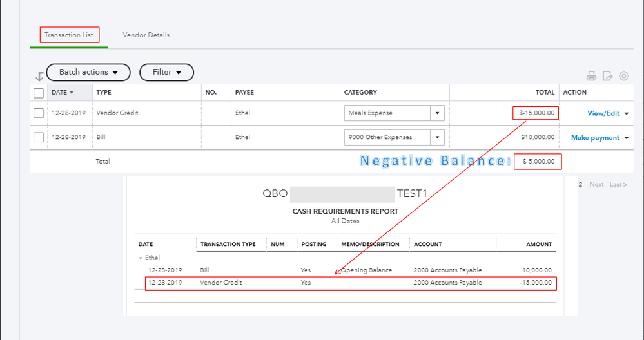Click View/Edit for Vendor Credit
This screenshot has height=340, width=644.
603,113
